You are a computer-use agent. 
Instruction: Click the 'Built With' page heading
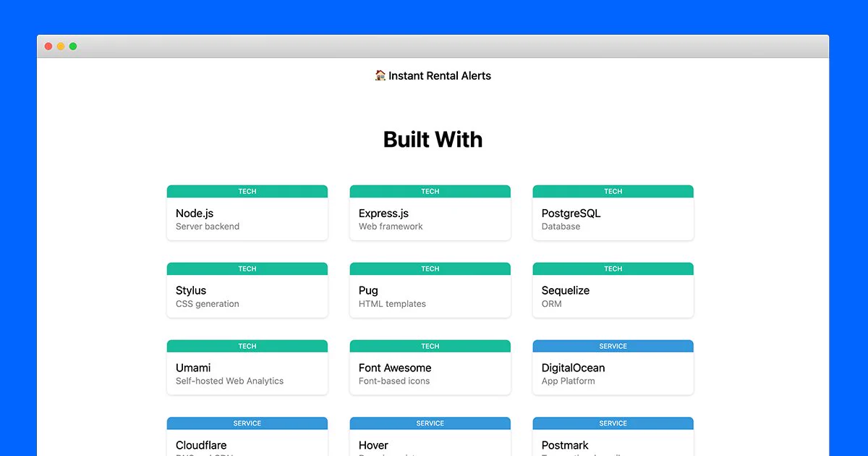433,140
